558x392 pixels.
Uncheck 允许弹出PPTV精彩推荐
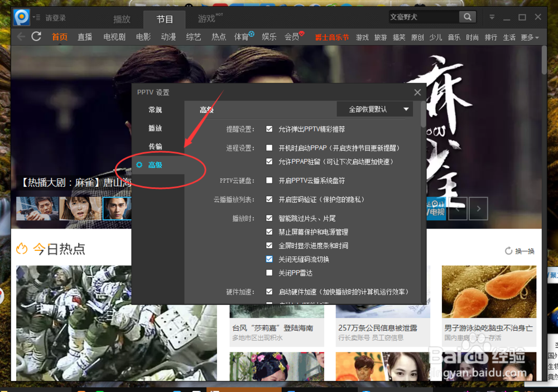pyautogui.click(x=270, y=129)
